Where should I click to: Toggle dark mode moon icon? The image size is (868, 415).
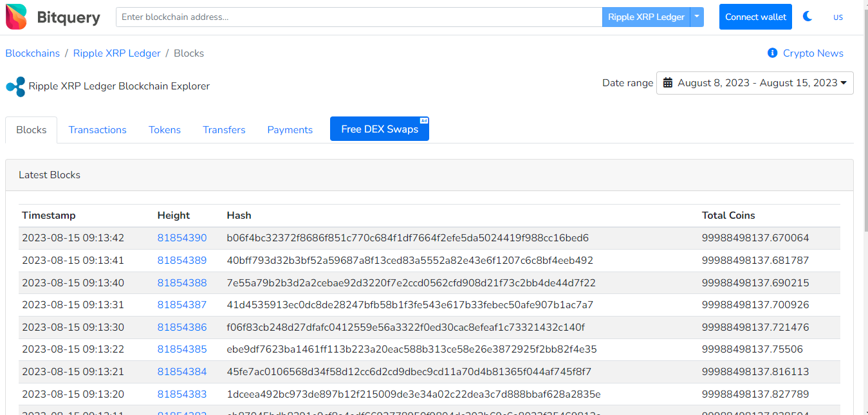(808, 17)
